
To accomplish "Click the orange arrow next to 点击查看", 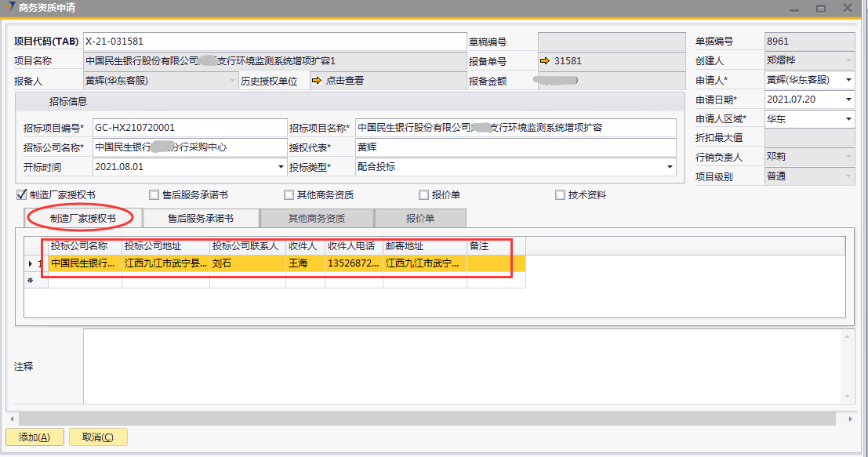I will coord(317,81).
